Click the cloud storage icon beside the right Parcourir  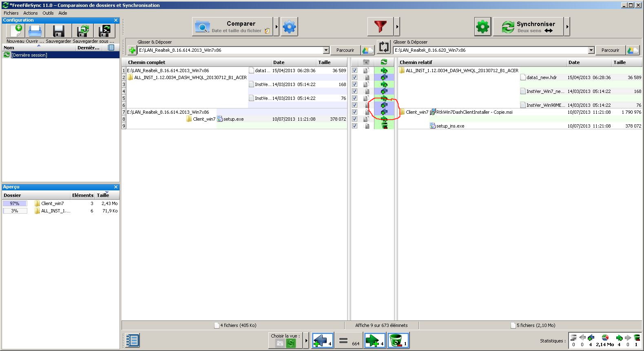tap(633, 50)
